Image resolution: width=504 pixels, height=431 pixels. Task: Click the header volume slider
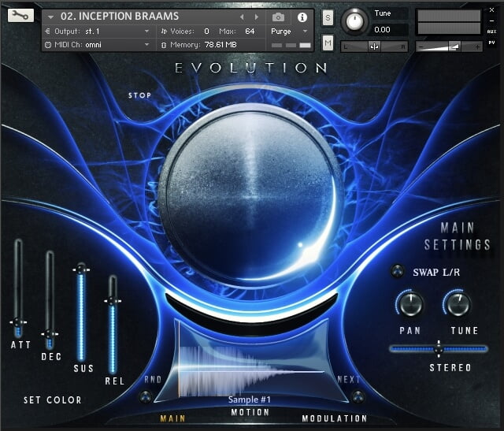(449, 47)
